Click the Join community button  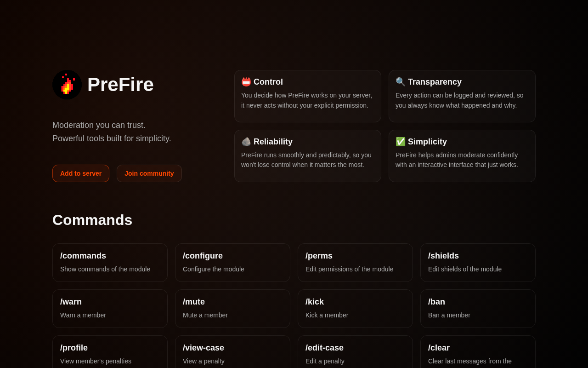coord(149,173)
